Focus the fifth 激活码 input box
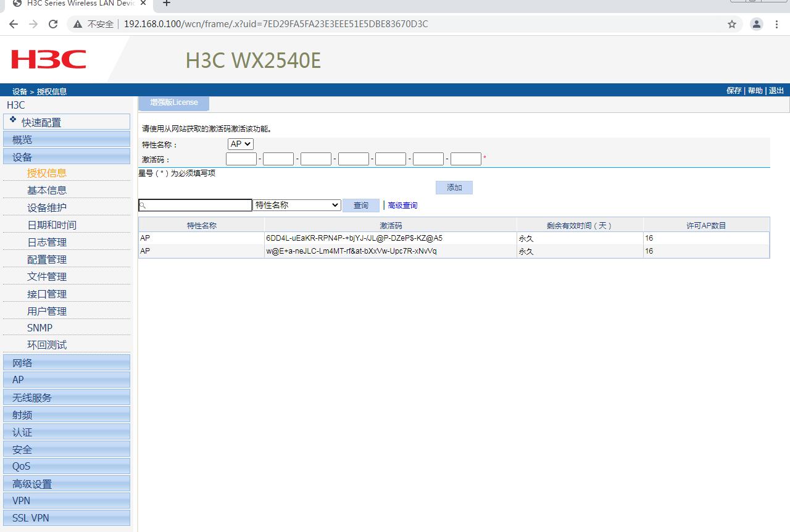This screenshot has height=532, width=790. pyautogui.click(x=391, y=159)
